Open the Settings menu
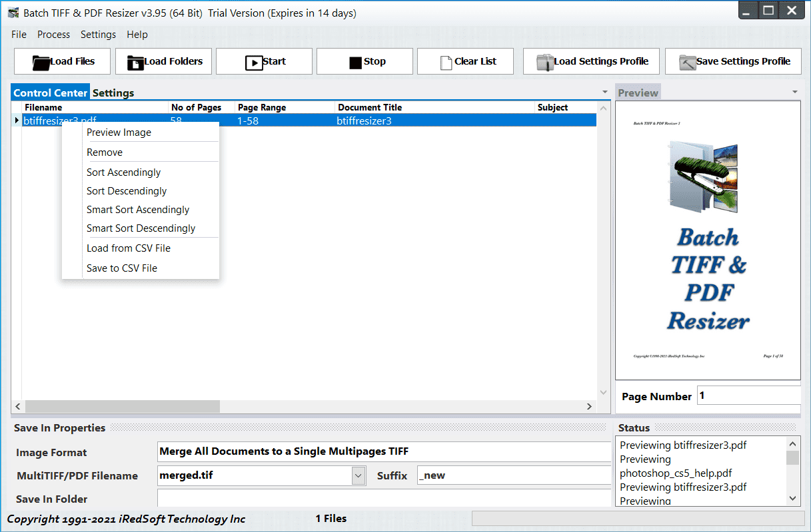 (98, 35)
